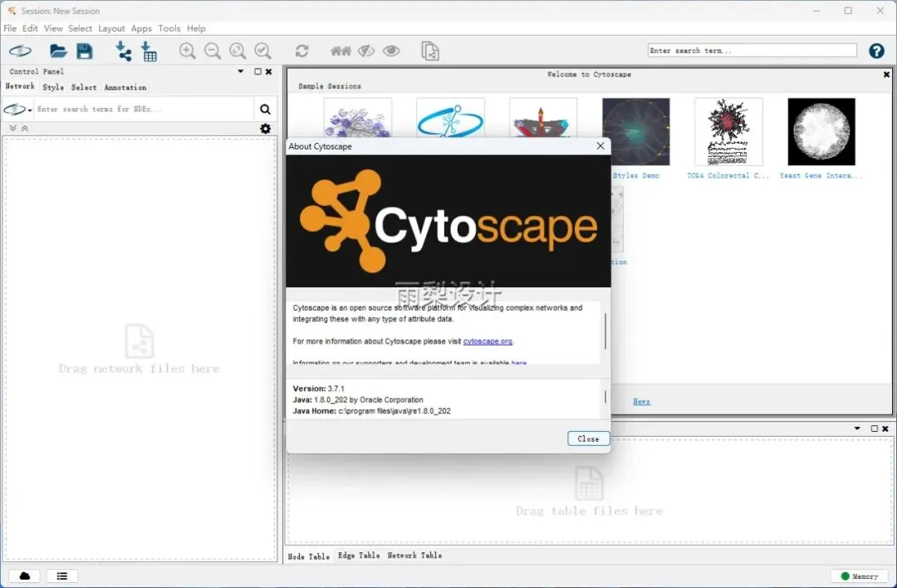The height and width of the screenshot is (588, 897).
Task: Click the cloud icon in status bar
Action: (25, 576)
